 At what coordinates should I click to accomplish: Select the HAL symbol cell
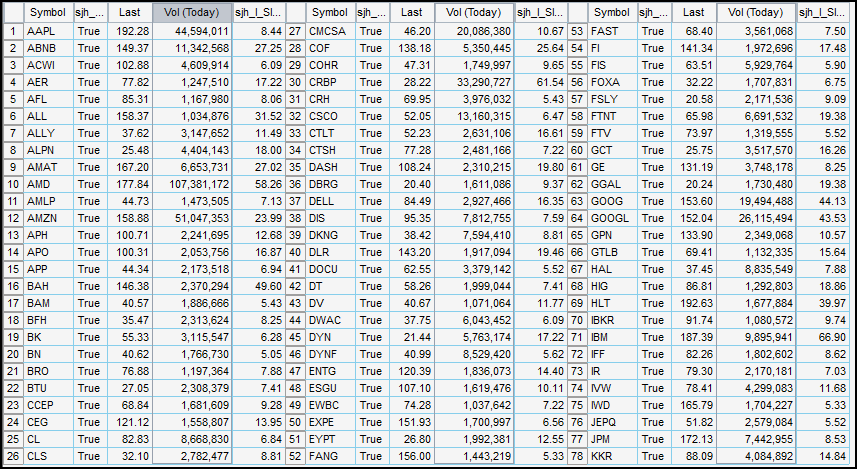(x=612, y=269)
